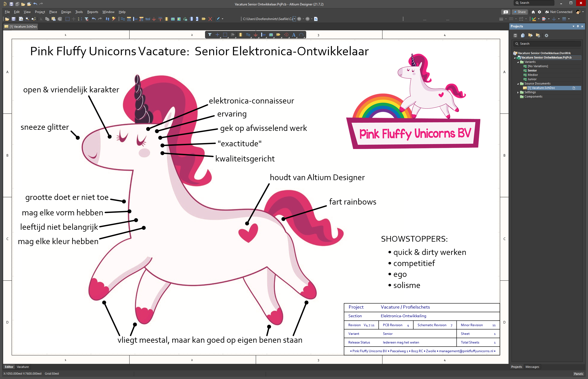Click the Projects panel search field
Screen dimensions: 588x379
[x=547, y=44]
